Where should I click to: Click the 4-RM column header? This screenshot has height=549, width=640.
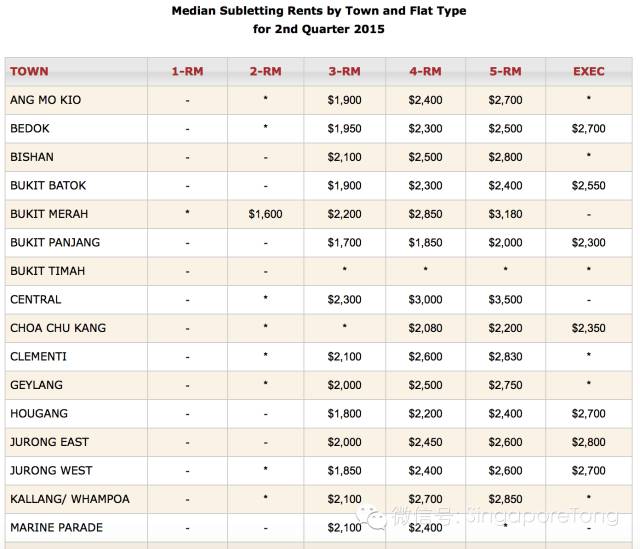425,71
